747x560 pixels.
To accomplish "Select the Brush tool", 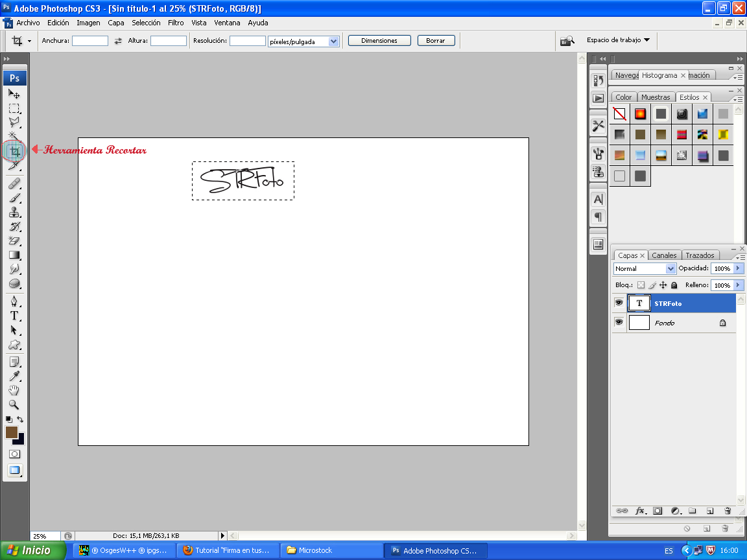I will pyautogui.click(x=14, y=198).
